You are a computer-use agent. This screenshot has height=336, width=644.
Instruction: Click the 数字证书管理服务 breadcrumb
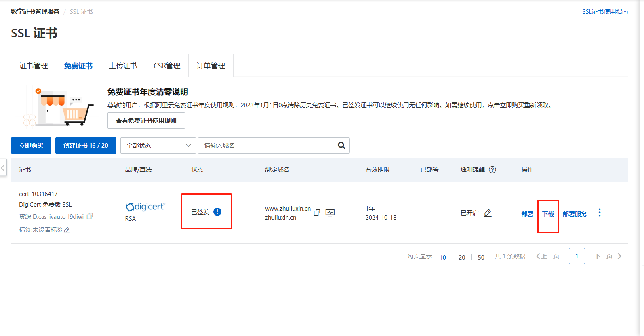(35, 12)
